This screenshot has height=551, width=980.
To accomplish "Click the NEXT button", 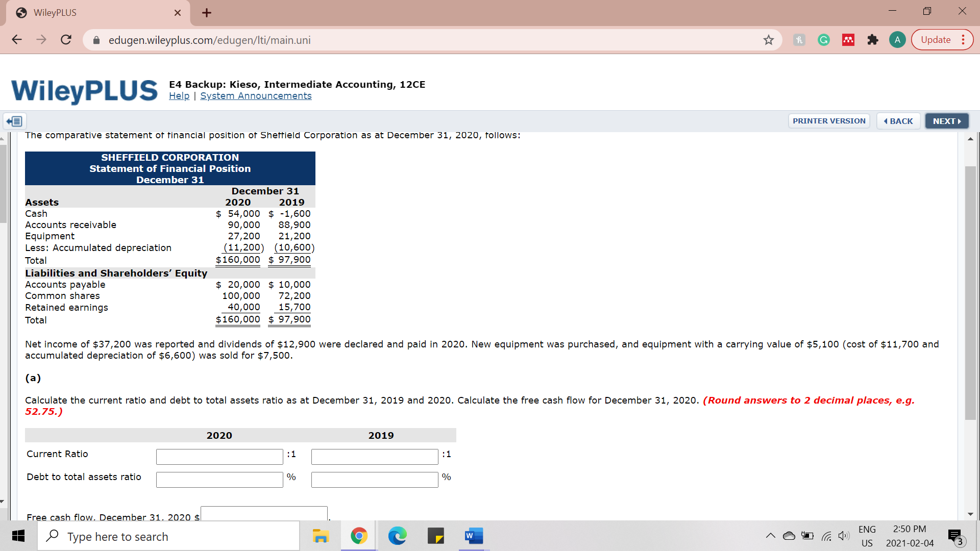I will [946, 121].
